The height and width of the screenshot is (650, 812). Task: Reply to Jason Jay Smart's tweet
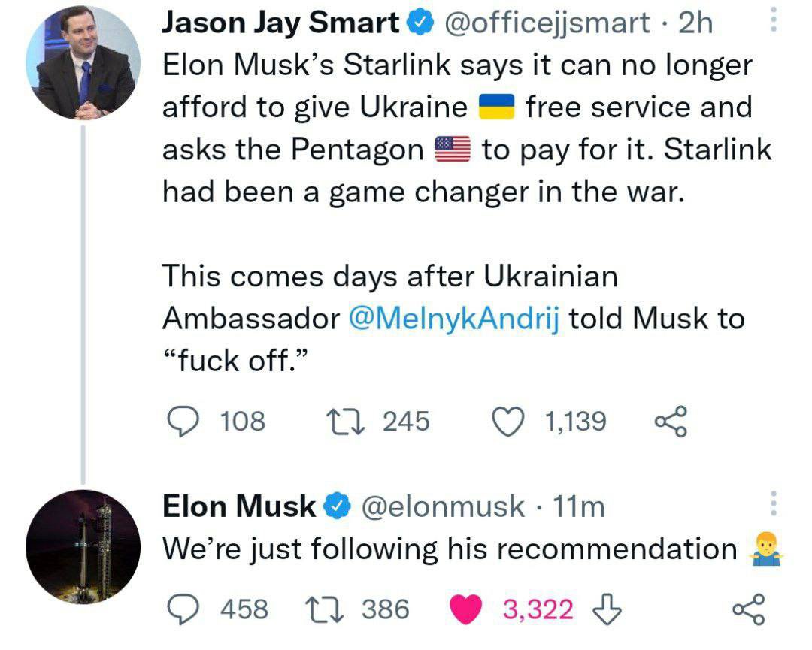(x=183, y=422)
